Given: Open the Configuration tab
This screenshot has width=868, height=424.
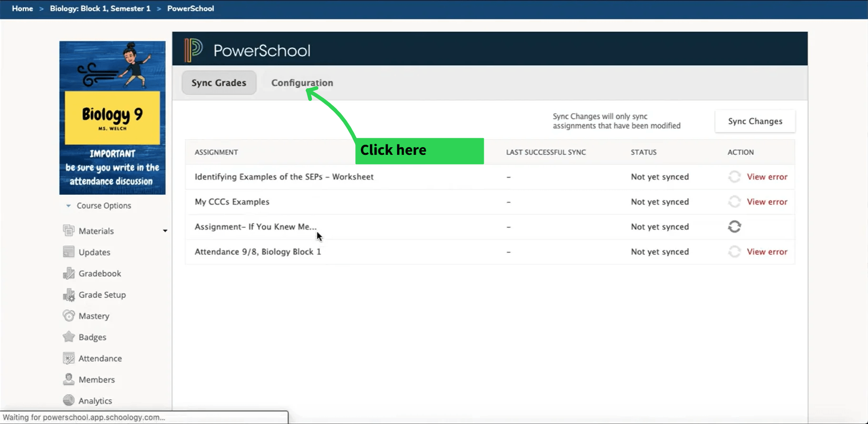Looking at the screenshot, I should 302,83.
